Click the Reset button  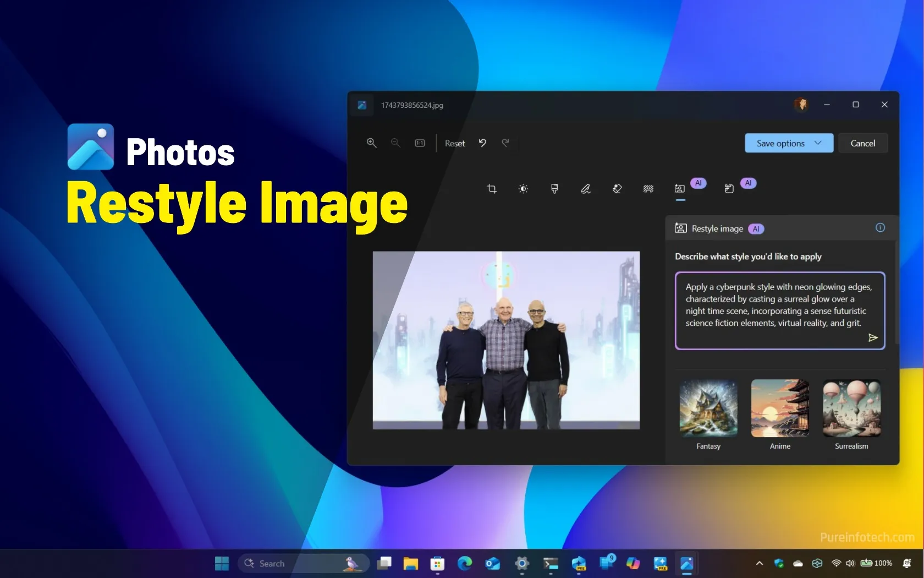tap(455, 143)
